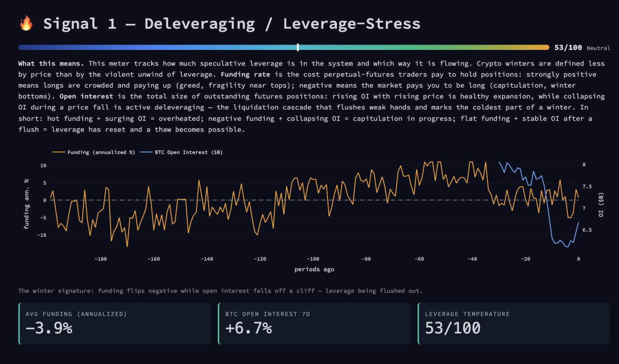Click the 'OI ($B)' right axis title
619x364 pixels.
click(601, 204)
